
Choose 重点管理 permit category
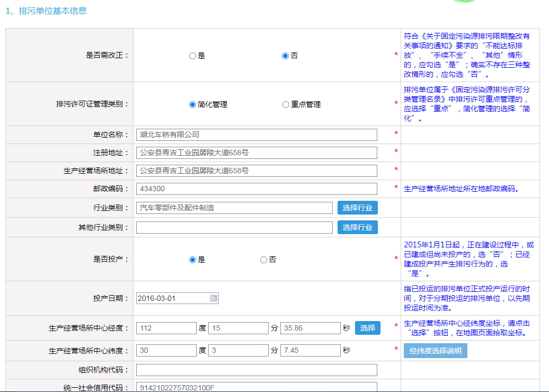(286, 104)
